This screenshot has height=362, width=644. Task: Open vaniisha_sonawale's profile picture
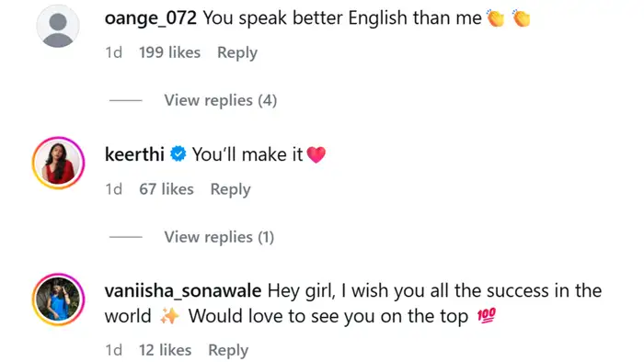58,300
